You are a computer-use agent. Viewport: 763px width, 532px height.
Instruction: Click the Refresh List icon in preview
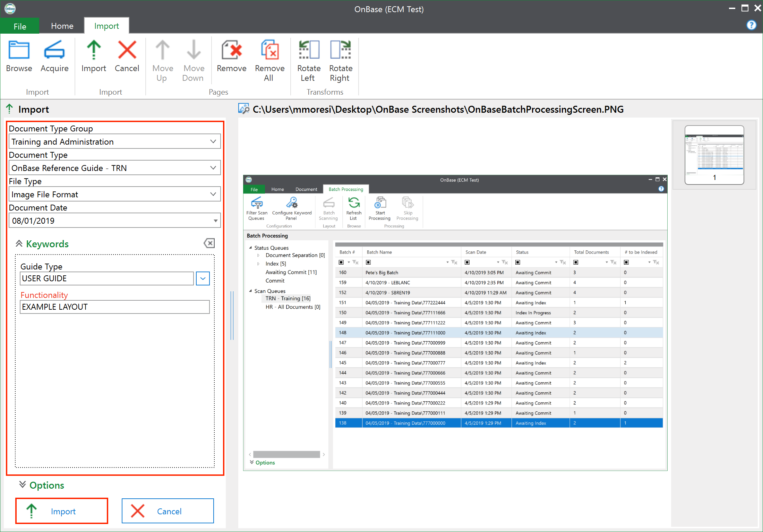pyautogui.click(x=354, y=203)
